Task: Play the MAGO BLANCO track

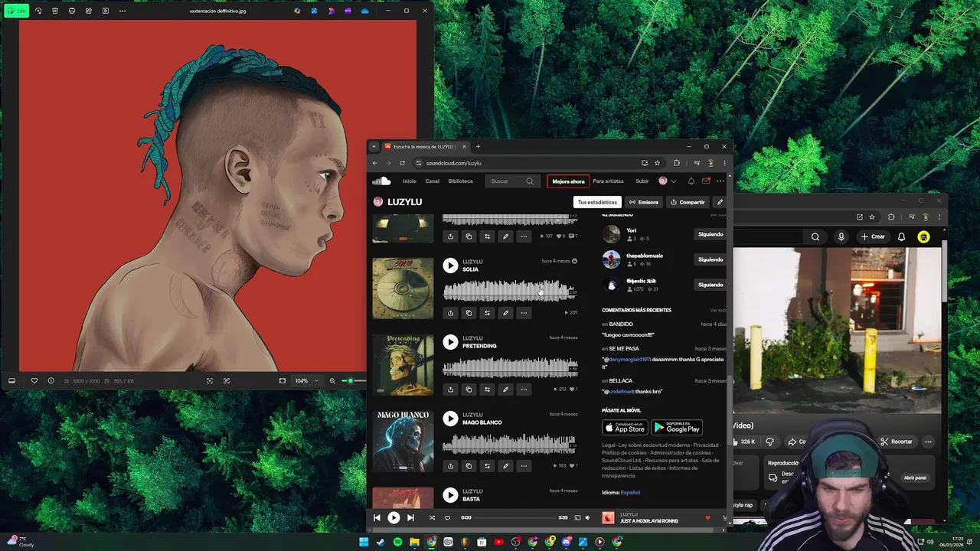Action: (450, 419)
